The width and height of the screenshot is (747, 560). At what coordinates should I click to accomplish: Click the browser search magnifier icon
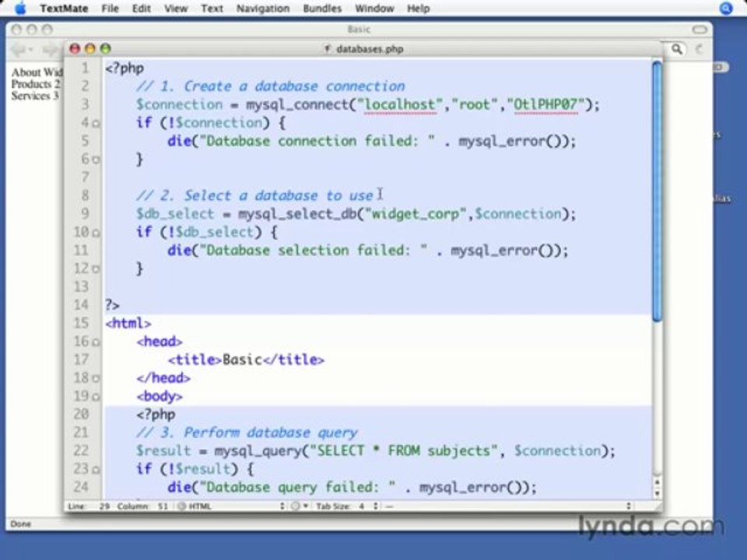(x=676, y=48)
